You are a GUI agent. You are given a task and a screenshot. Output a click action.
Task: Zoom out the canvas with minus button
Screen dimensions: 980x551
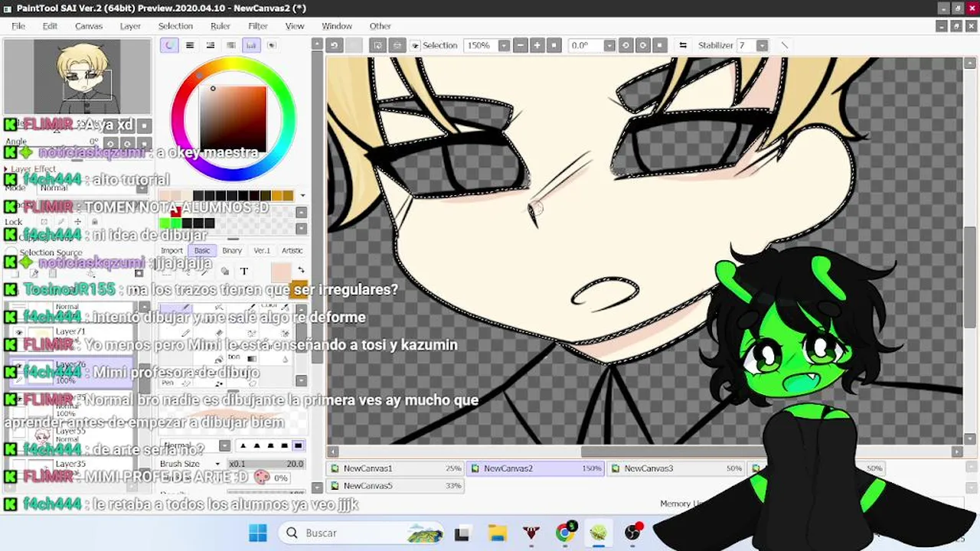click(x=521, y=45)
